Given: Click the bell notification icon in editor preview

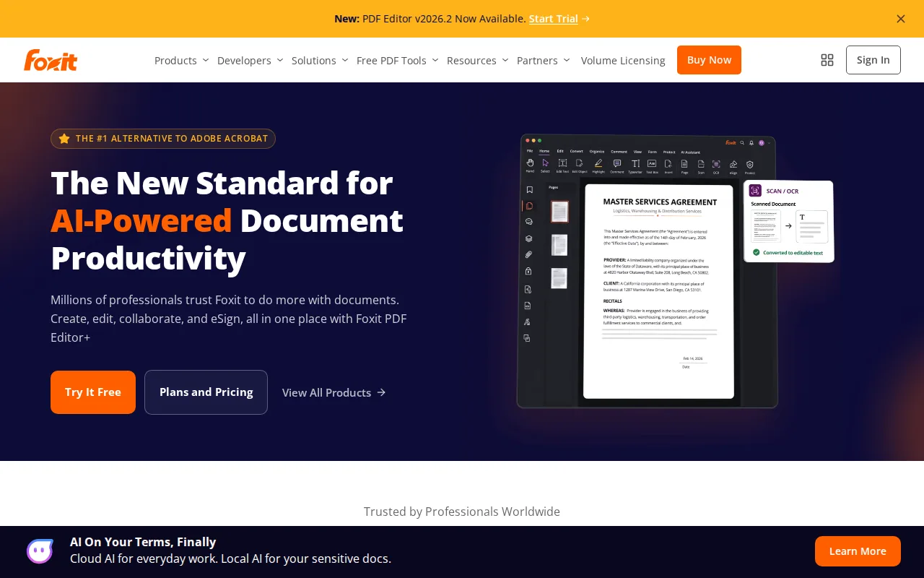Looking at the screenshot, I should coord(751,142).
